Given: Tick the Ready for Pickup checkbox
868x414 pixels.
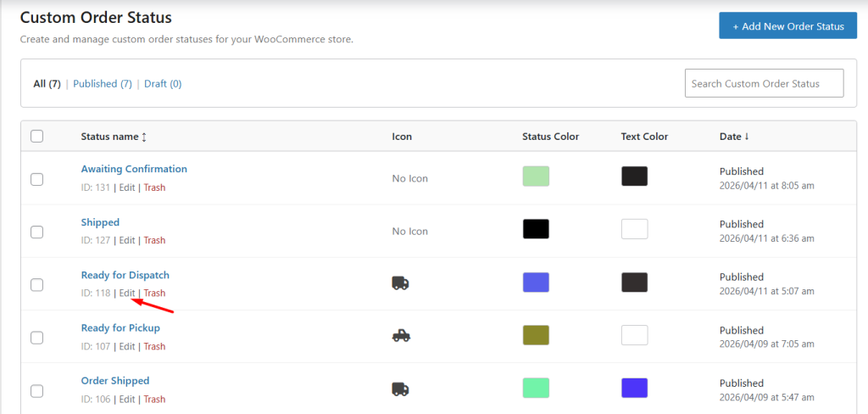Looking at the screenshot, I should click(36, 338).
